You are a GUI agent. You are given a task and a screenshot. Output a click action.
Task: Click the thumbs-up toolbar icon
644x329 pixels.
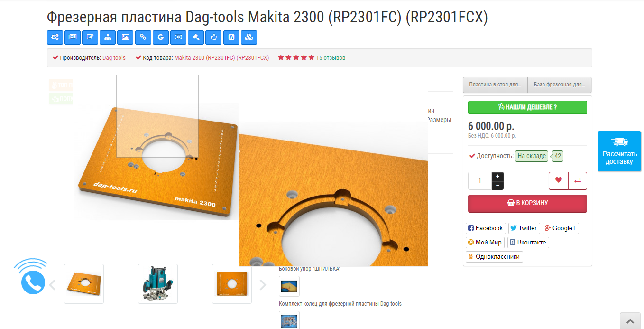click(213, 37)
